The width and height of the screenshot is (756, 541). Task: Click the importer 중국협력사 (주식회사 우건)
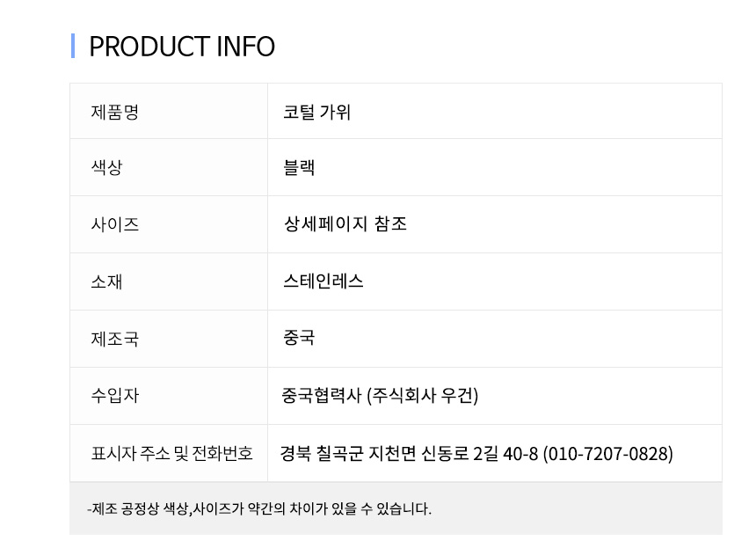pyautogui.click(x=380, y=396)
